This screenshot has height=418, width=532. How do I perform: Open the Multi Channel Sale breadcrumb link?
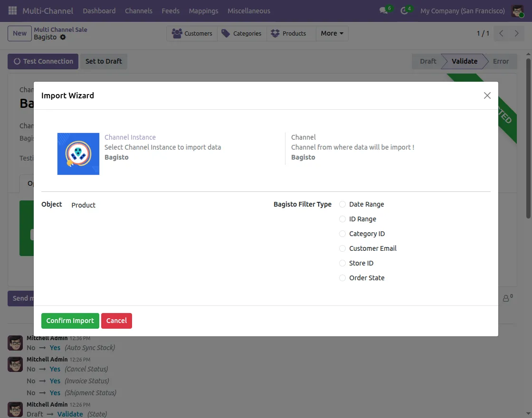pos(60,29)
